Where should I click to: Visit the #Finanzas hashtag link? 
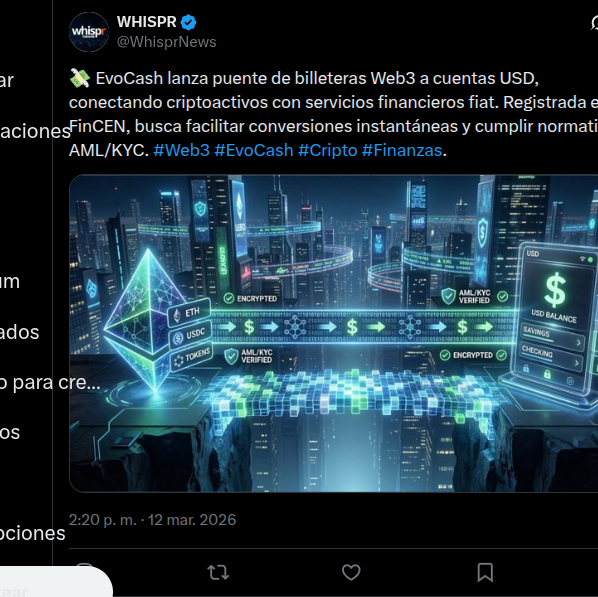[402, 150]
